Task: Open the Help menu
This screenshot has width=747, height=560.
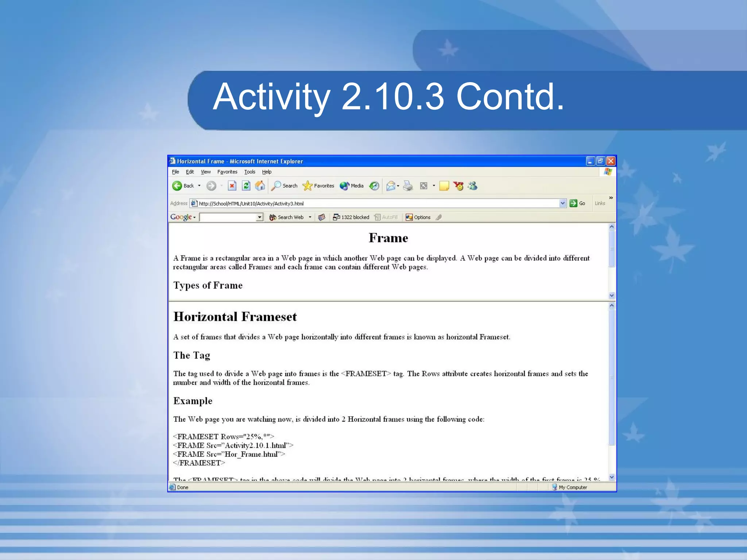Action: coord(267,172)
